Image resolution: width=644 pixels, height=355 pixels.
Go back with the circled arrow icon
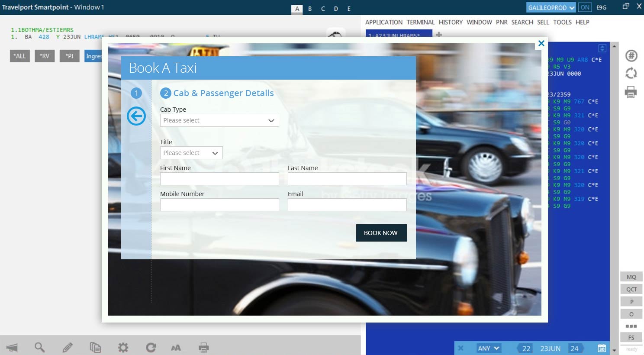pyautogui.click(x=136, y=116)
